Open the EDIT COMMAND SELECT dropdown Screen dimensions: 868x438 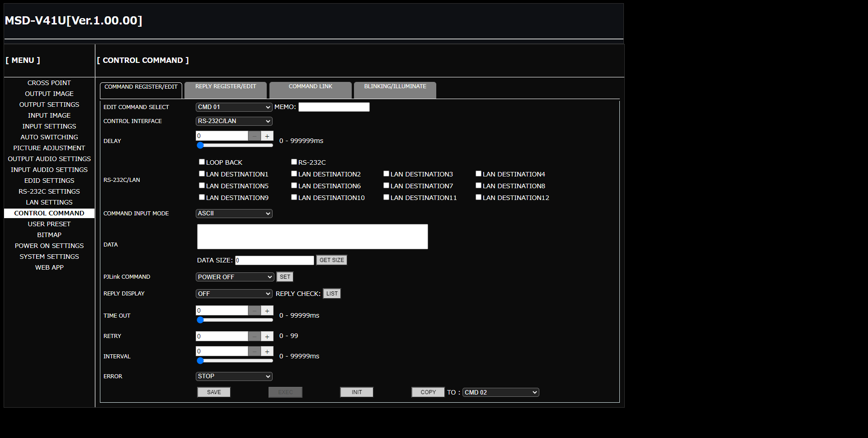(x=234, y=107)
